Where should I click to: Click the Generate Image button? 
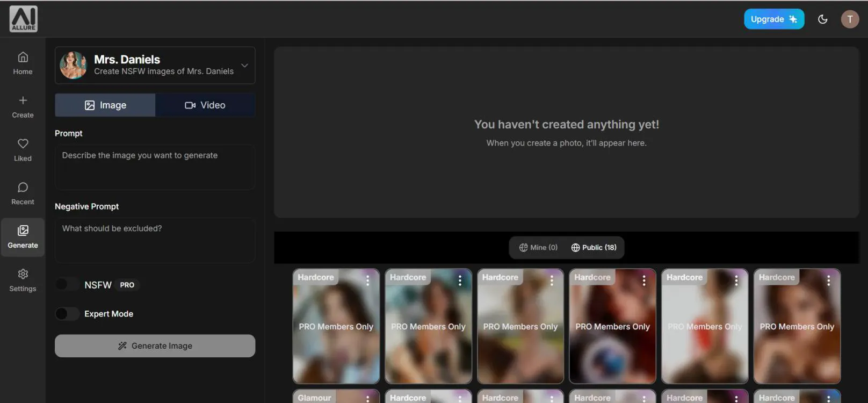(155, 346)
